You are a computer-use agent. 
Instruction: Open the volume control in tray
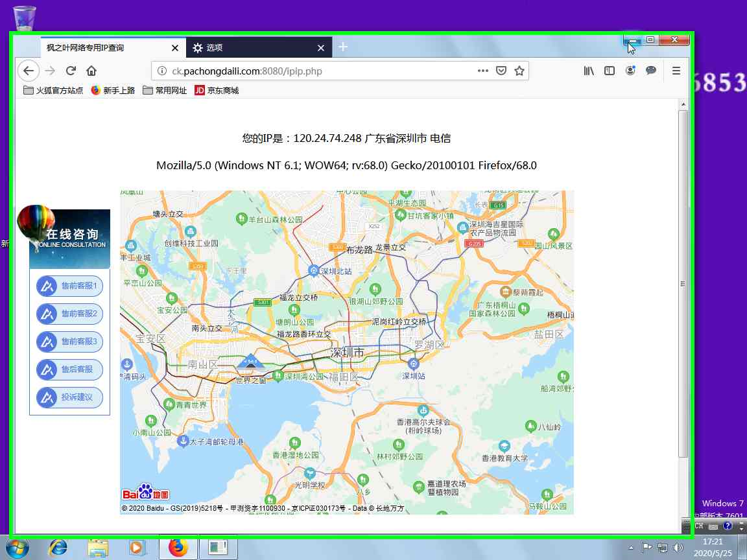pyautogui.click(x=678, y=548)
